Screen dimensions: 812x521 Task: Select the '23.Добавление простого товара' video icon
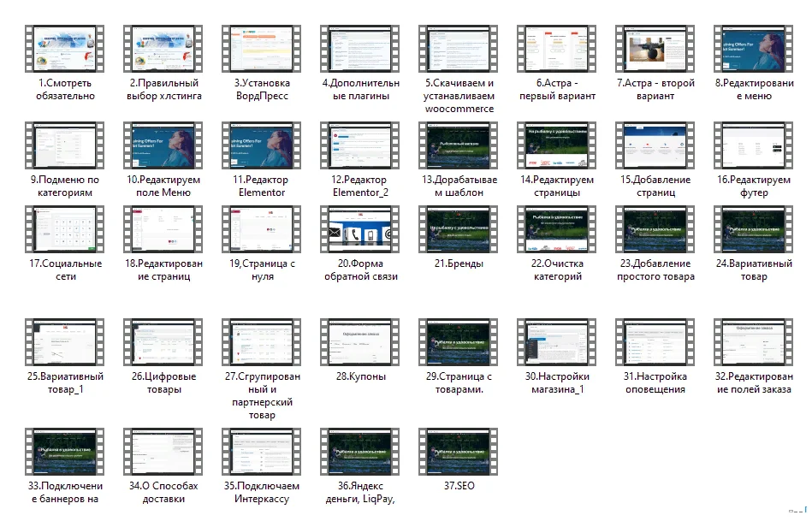coord(655,228)
